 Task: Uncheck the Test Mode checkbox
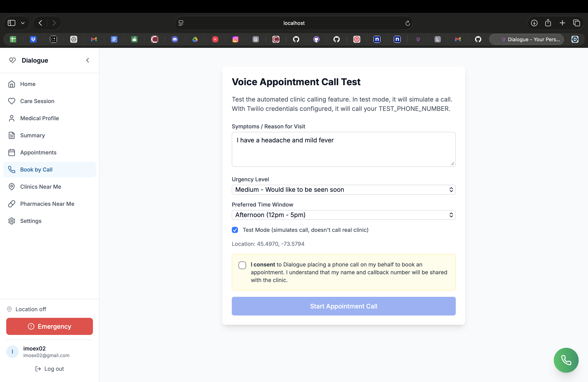click(x=235, y=230)
